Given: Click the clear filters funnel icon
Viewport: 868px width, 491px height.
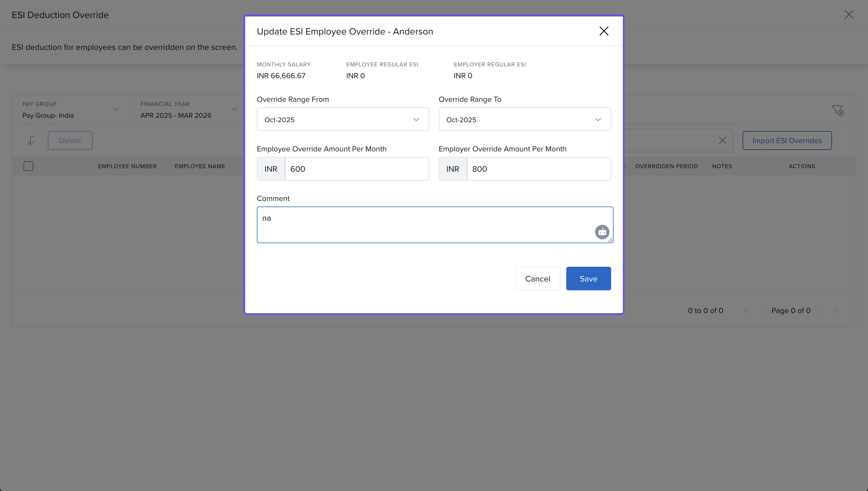Looking at the screenshot, I should (838, 110).
